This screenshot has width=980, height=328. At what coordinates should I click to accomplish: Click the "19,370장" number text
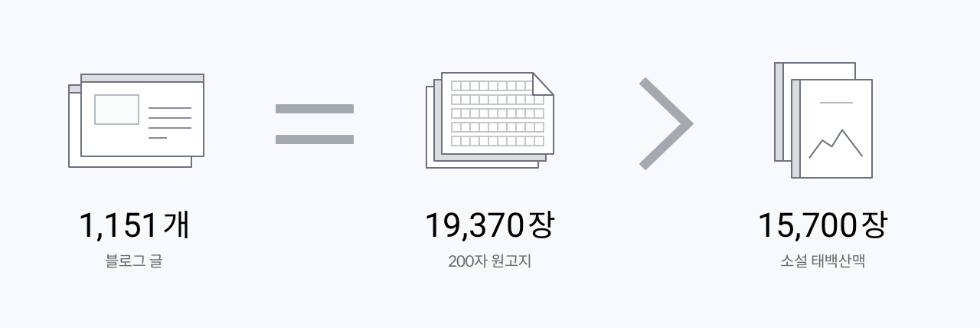pyautogui.click(x=489, y=225)
